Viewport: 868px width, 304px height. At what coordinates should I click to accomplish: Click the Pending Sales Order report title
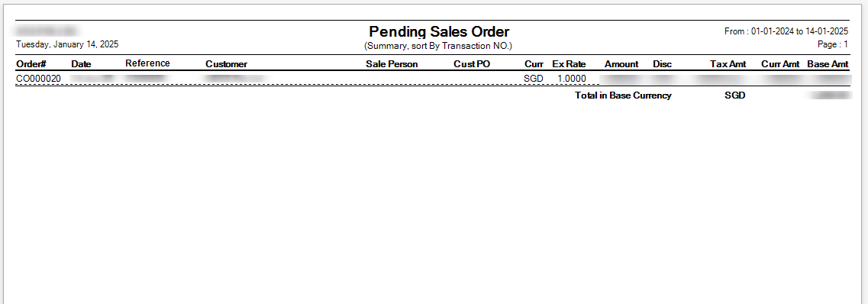click(x=439, y=31)
